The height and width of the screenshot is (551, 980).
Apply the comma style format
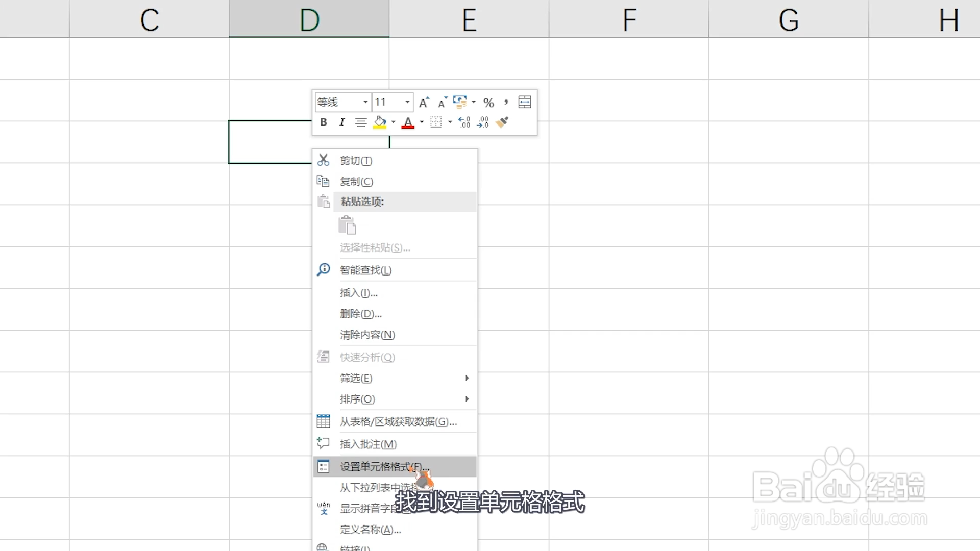pyautogui.click(x=506, y=102)
